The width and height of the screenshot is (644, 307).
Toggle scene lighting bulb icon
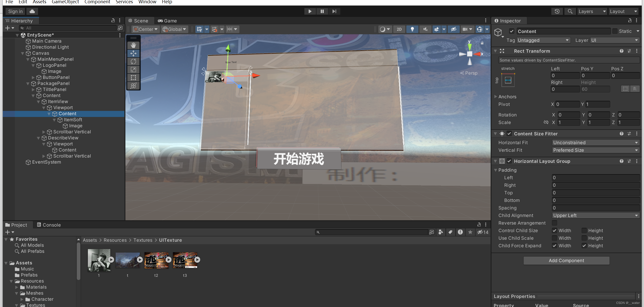[412, 29]
